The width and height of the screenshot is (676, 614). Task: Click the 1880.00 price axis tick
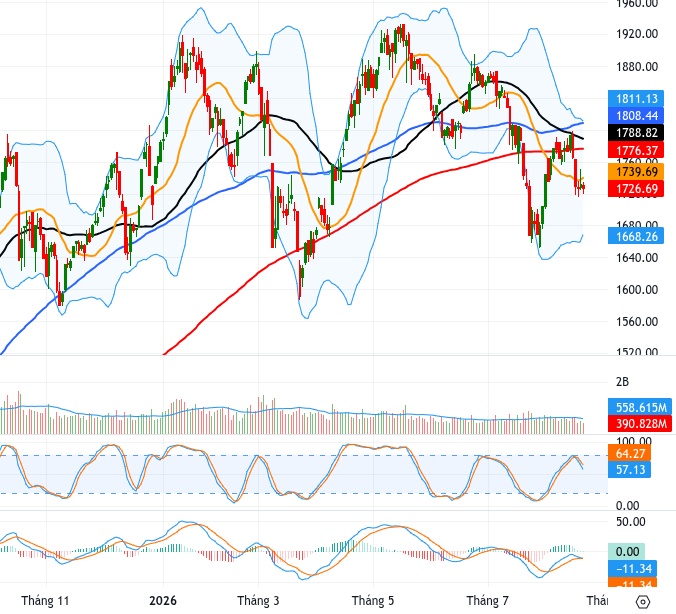637,67
